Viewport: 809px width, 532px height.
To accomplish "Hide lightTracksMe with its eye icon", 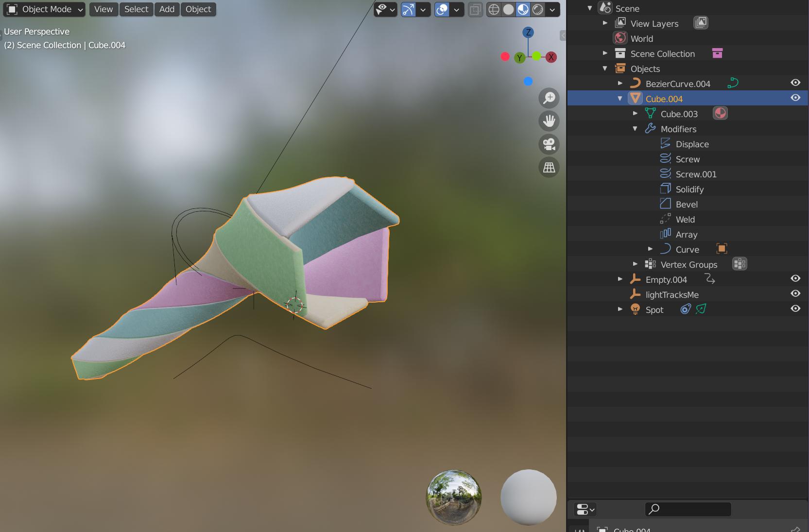I will (x=795, y=293).
